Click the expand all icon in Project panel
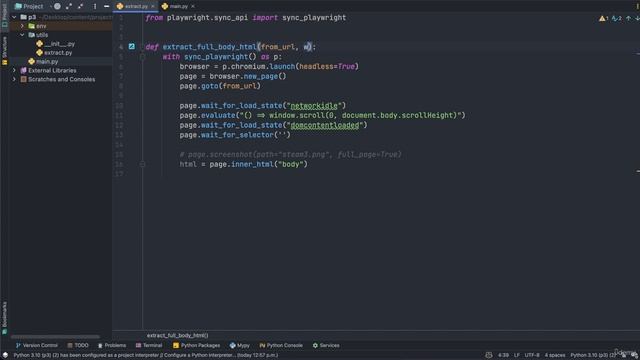 (x=69, y=6)
